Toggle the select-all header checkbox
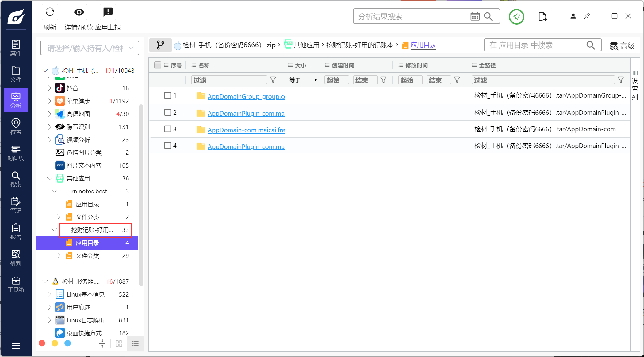The width and height of the screenshot is (644, 357). pos(158,65)
